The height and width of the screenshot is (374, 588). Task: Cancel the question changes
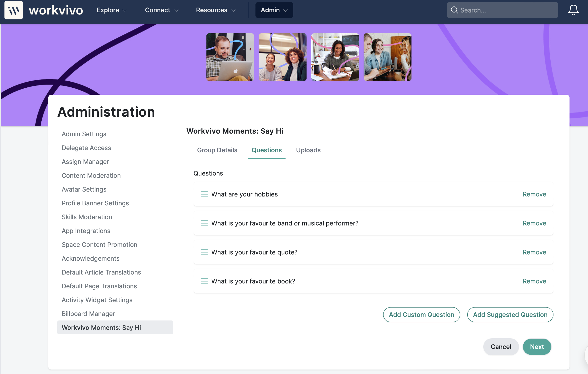point(501,347)
